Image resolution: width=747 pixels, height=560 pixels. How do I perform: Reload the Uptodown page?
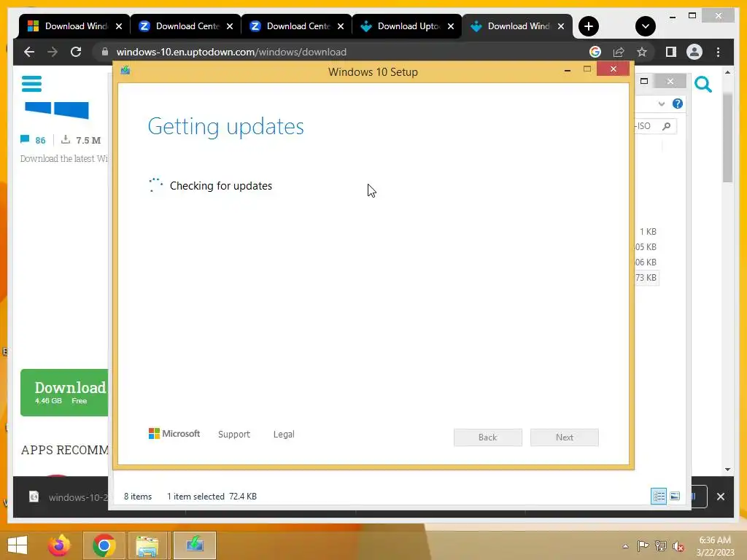coord(76,52)
